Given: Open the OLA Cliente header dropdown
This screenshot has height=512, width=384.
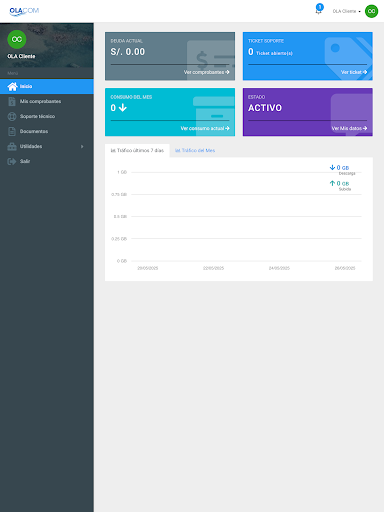Looking at the screenshot, I should point(347,11).
